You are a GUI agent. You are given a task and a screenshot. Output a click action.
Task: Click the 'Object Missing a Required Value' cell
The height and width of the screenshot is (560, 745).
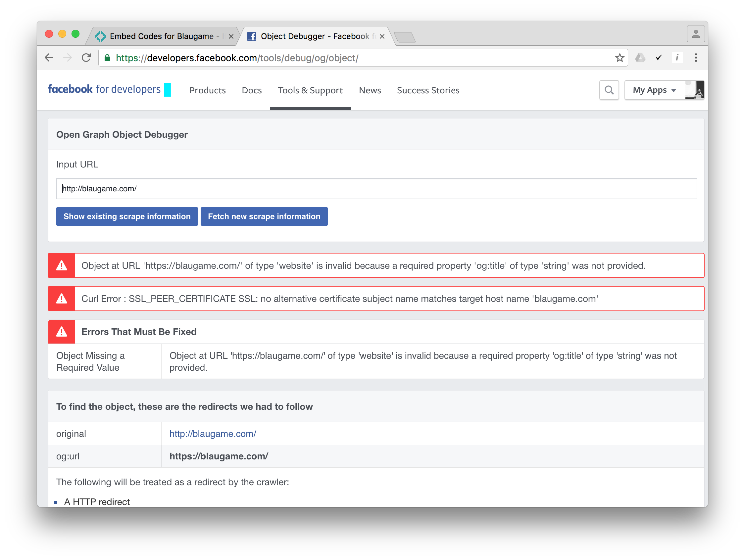[x=104, y=361]
